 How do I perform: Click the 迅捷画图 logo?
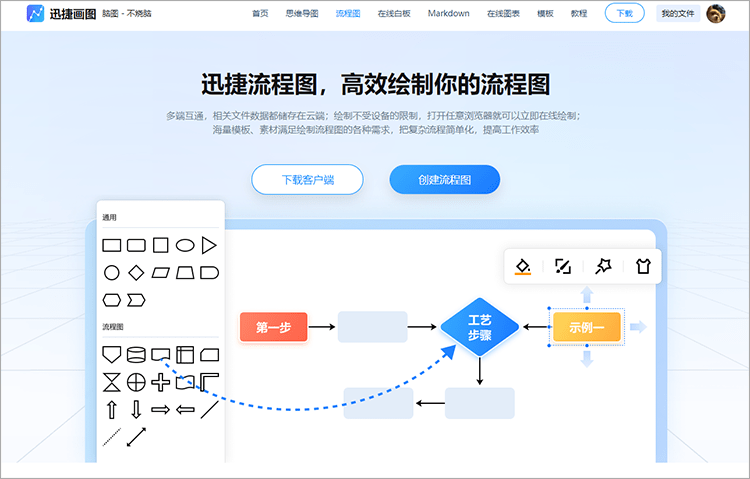point(62,14)
